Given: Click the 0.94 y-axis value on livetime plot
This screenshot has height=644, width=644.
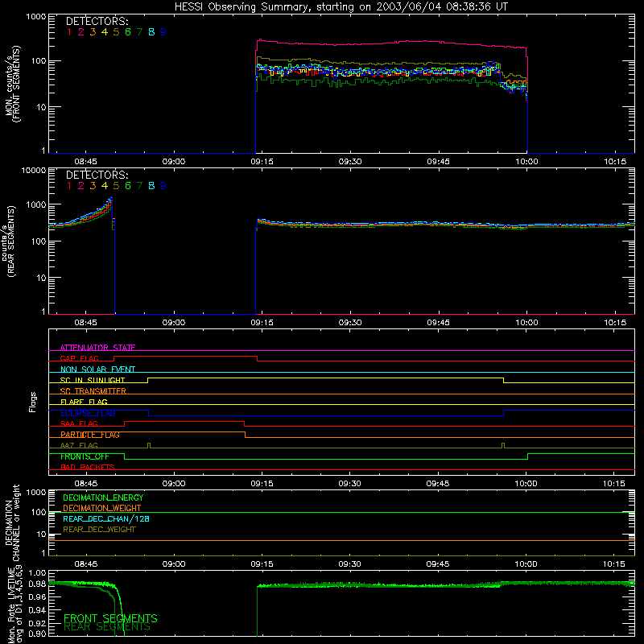Looking at the screenshot, I should pyautogui.click(x=38, y=609).
